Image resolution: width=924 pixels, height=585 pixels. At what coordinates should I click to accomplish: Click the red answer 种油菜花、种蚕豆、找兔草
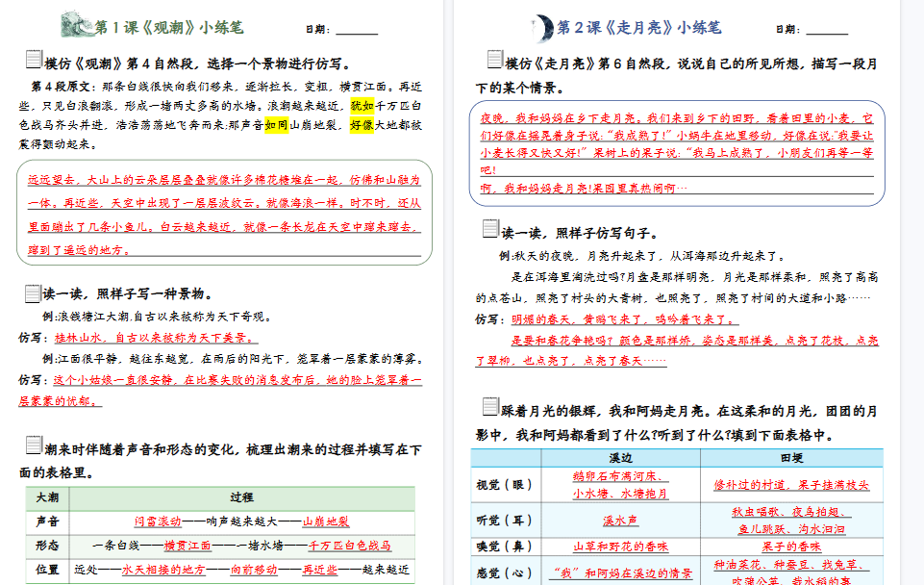(x=789, y=565)
